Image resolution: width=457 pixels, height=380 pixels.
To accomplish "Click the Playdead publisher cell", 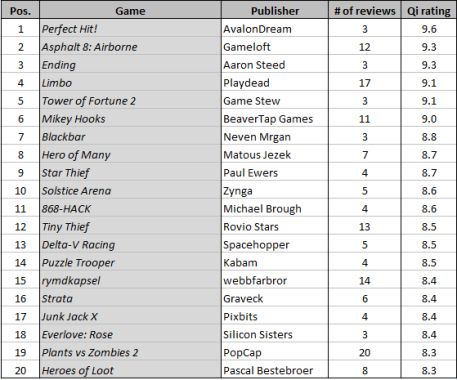I will [275, 83].
